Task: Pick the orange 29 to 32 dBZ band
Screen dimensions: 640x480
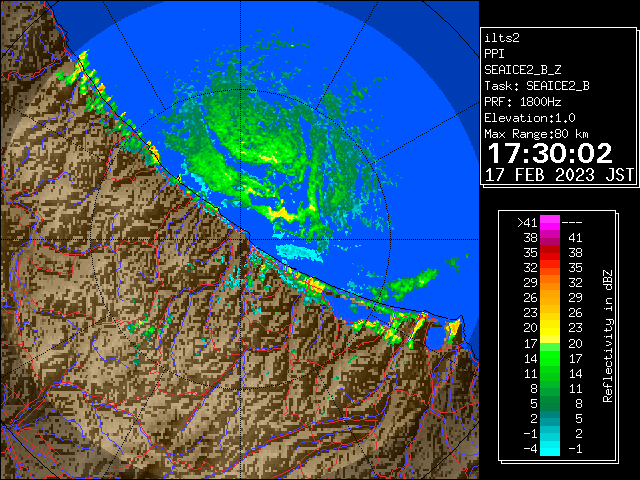Action: [550, 283]
